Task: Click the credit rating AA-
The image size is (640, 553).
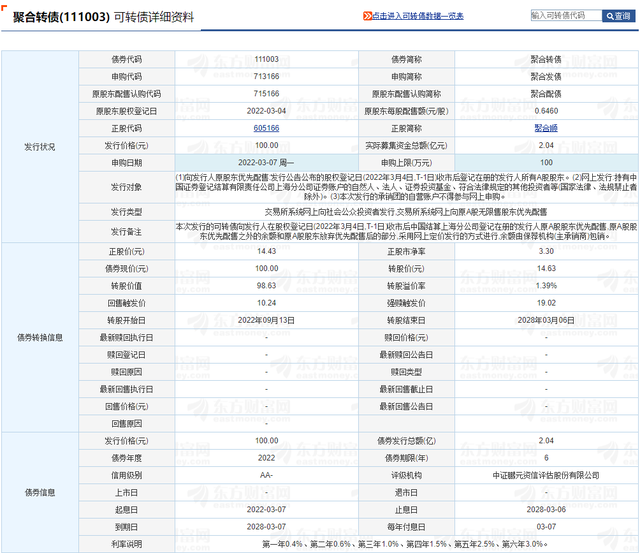Action: pos(266,475)
